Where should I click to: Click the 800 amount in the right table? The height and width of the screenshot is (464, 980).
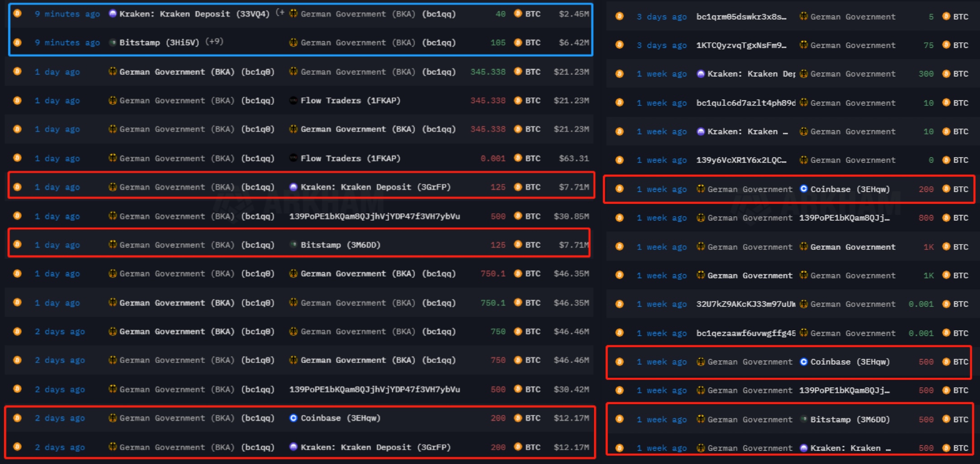coord(926,218)
